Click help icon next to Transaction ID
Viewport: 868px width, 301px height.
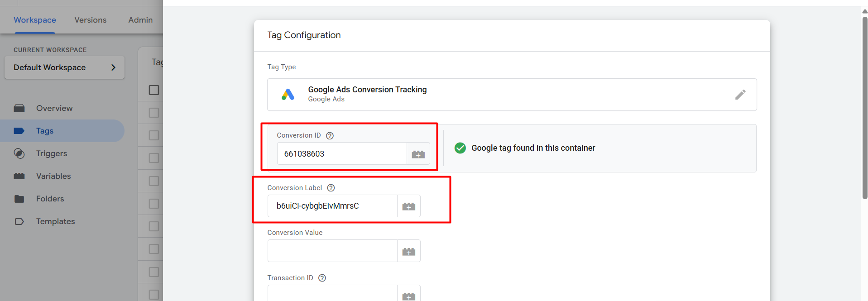pyautogui.click(x=322, y=278)
